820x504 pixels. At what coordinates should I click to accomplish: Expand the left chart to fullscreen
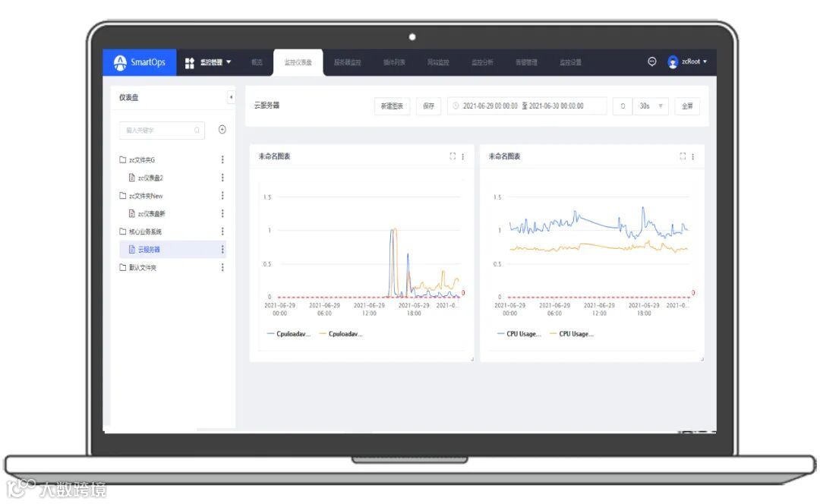pyautogui.click(x=453, y=156)
